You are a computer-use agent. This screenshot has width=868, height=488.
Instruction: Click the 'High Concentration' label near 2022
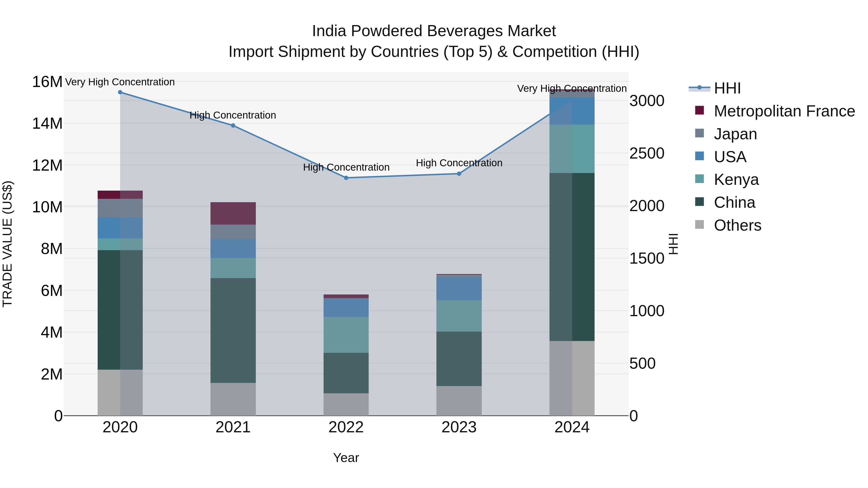coord(346,167)
